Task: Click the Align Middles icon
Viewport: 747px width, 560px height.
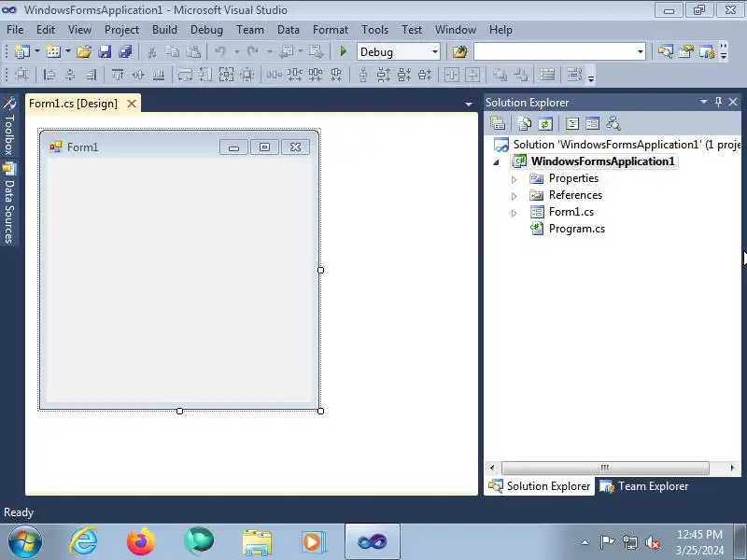Action: 138,75
